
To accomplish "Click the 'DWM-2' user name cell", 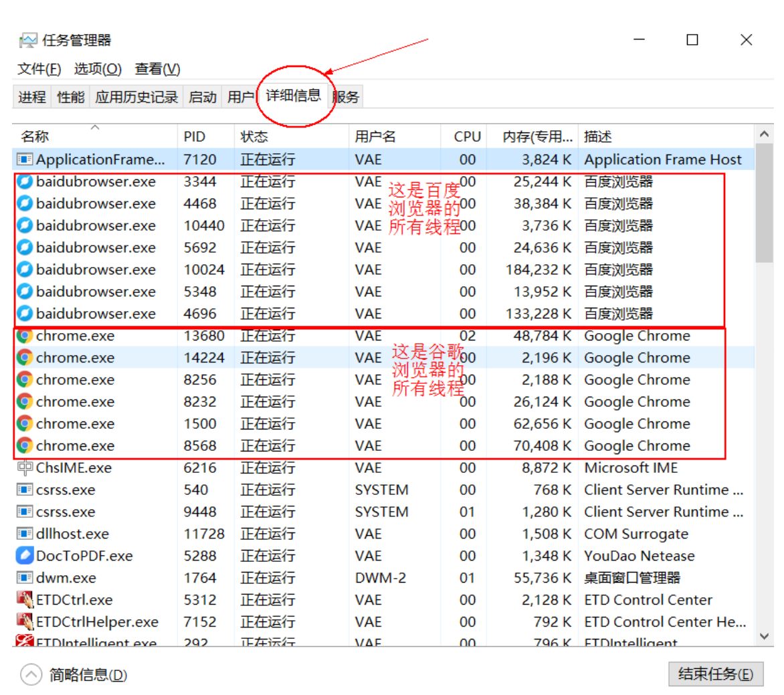I will point(381,577).
